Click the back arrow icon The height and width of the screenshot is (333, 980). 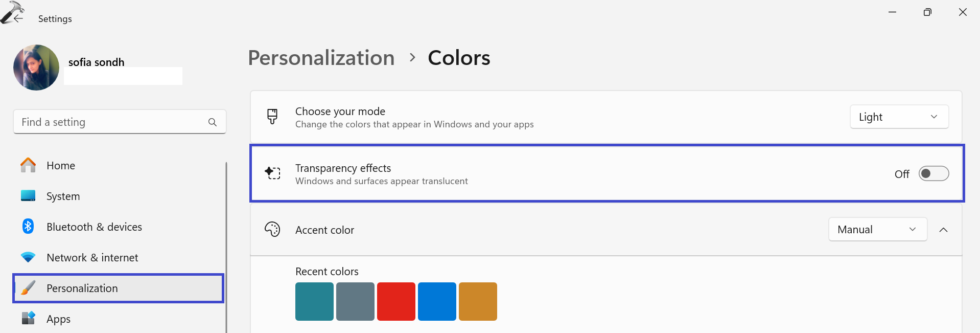click(18, 18)
